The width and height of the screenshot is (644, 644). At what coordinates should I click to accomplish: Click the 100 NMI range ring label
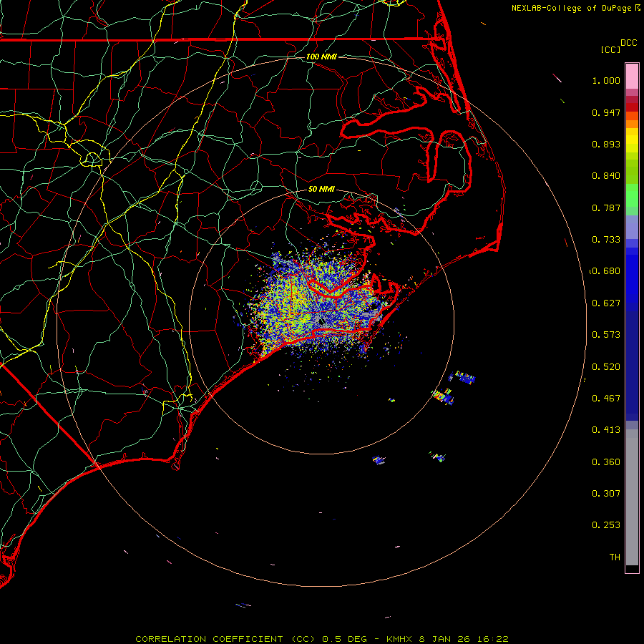pos(321,57)
